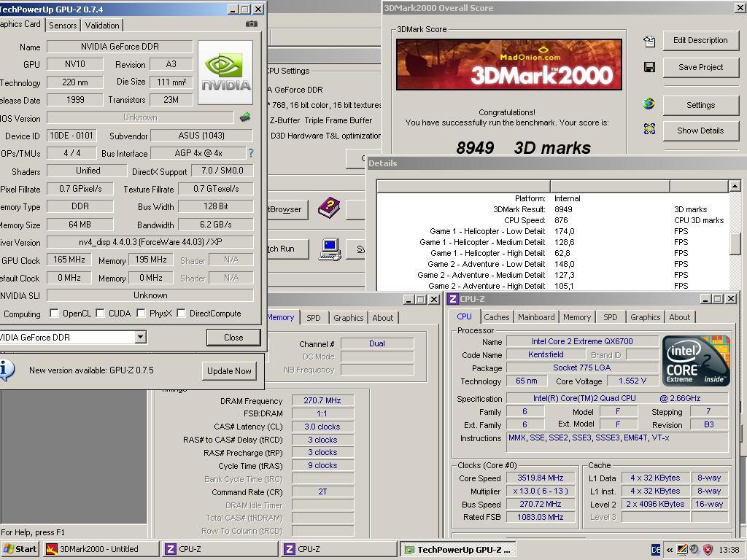Viewport: 747px width, 560px height.
Task: Click the GPU Clock value 165 MHz
Action: pos(69,260)
